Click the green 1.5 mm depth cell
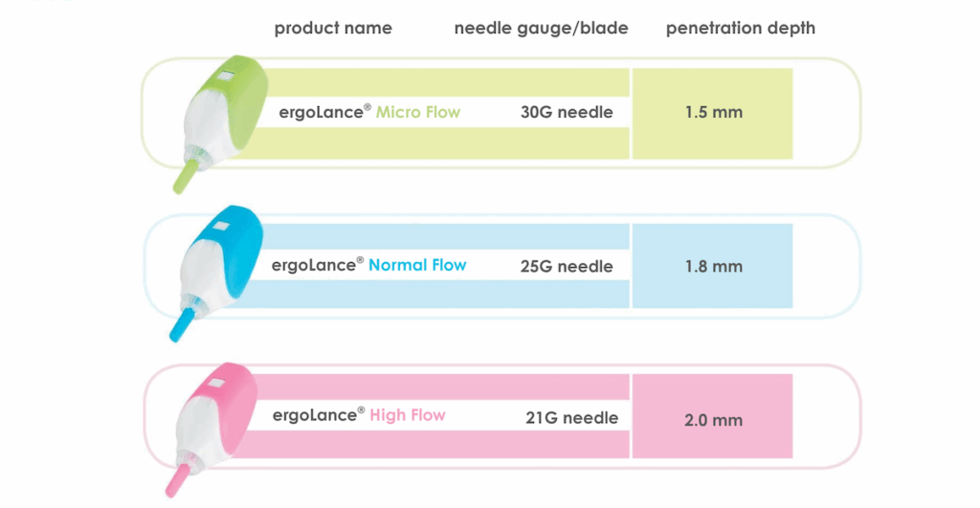 [713, 113]
